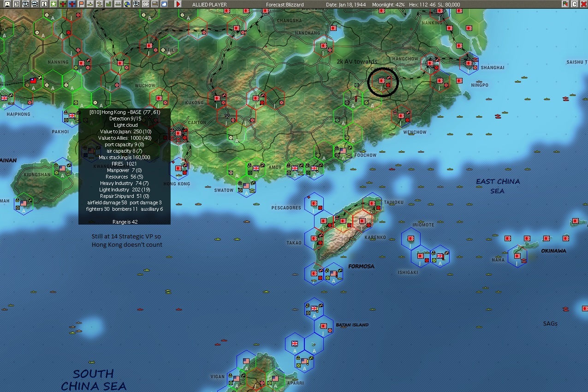
Task: Select the Okinawa Japanese base hex
Action: tap(518, 256)
